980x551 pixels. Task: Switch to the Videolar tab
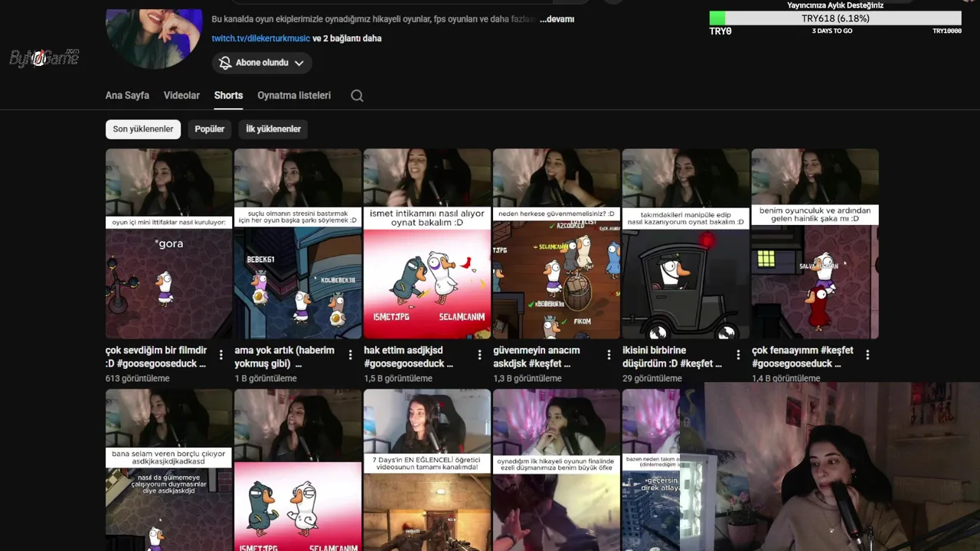click(x=181, y=96)
